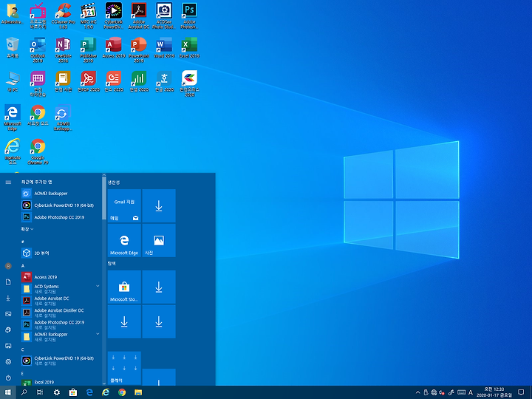Open the Microsoft Edge Start tile
This screenshot has width=532, height=399.
(124, 240)
